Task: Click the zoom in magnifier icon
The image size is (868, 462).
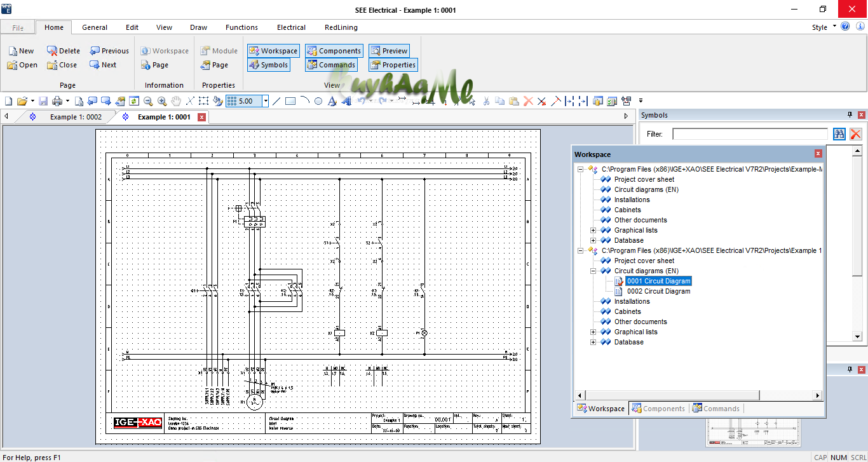Action: pyautogui.click(x=162, y=101)
